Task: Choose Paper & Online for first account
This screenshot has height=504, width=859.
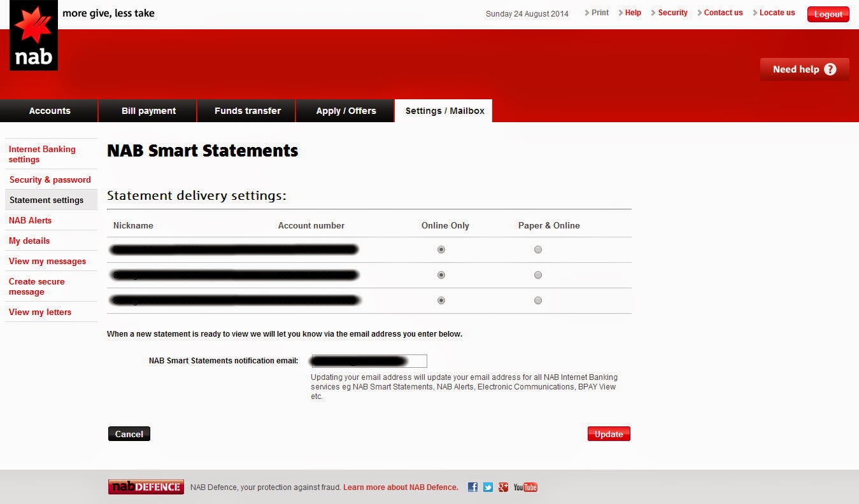Action: click(x=538, y=250)
